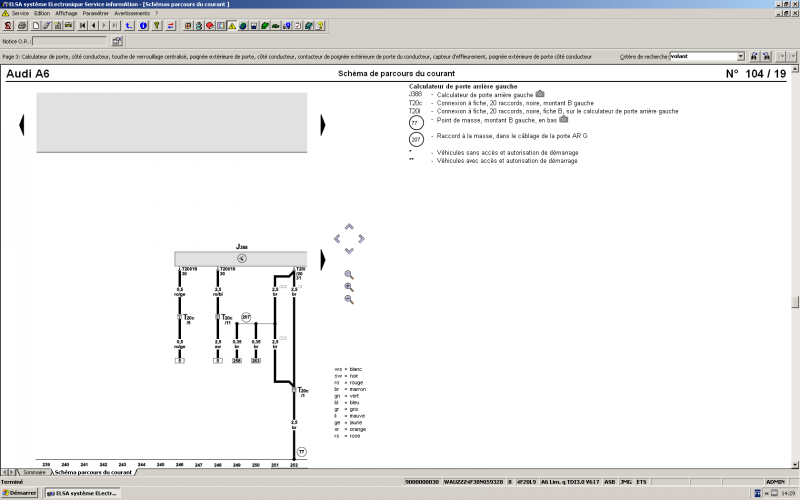Screen dimensions: 800x500
Task: Click the 250 reference box in the diagram
Action: pos(237,361)
